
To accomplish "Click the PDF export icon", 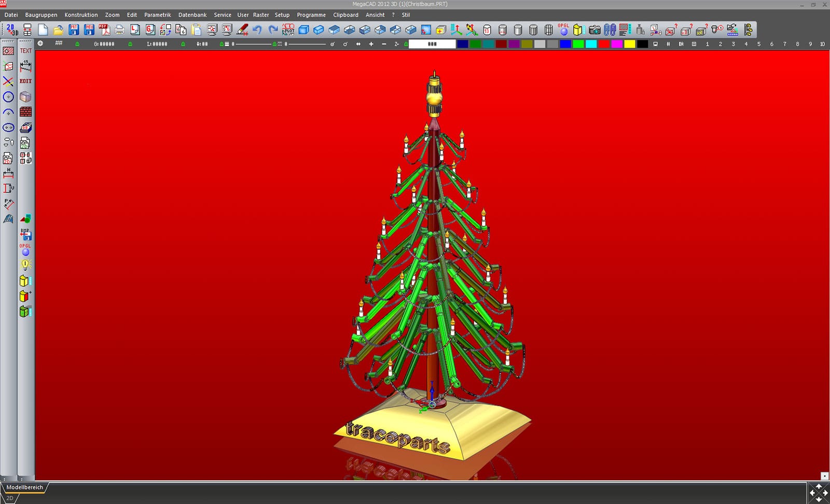I will [x=104, y=30].
